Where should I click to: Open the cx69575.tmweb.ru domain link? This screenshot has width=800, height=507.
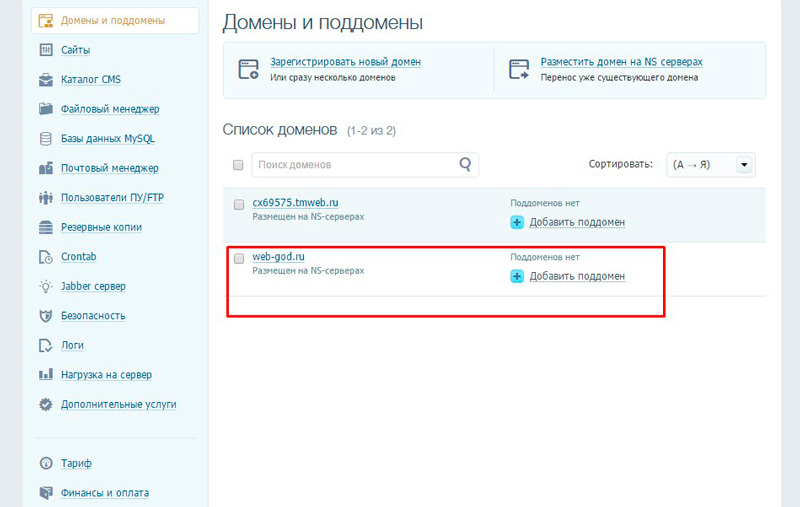pos(295,202)
